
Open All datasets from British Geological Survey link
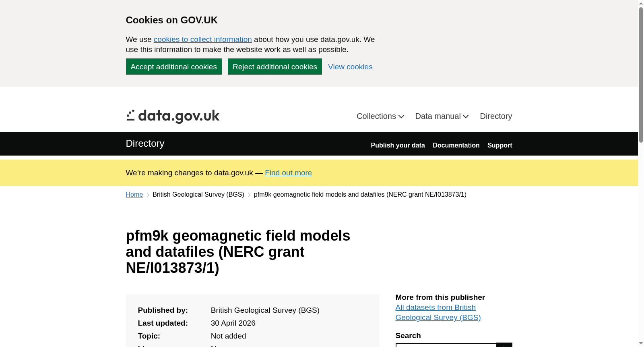[438, 312]
